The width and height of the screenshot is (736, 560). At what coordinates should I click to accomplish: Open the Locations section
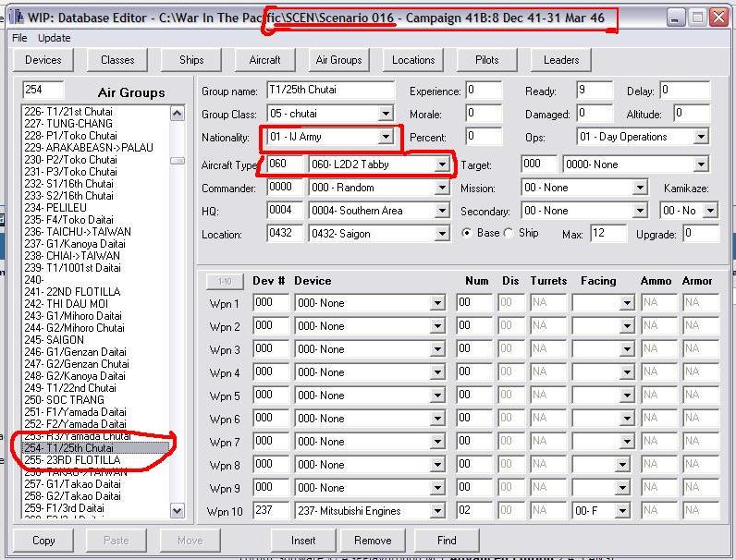point(413,60)
